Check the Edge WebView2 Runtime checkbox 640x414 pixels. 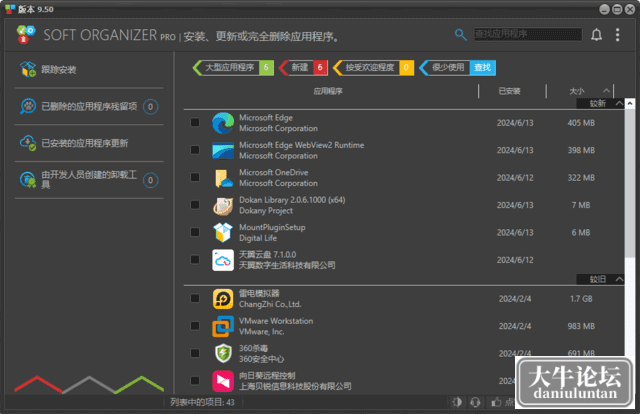tap(195, 150)
